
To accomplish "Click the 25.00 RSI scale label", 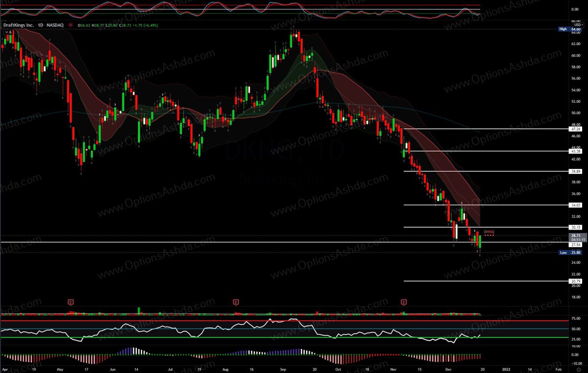I will coord(576,338).
